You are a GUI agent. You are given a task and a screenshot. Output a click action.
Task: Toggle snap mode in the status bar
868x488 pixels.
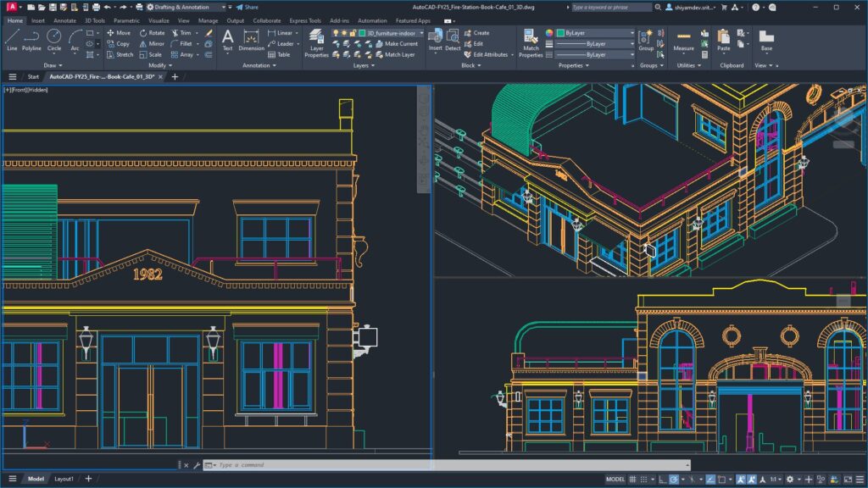tap(645, 480)
